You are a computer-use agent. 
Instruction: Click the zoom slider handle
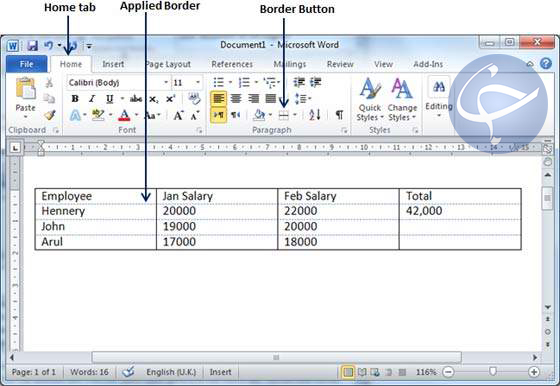(493, 371)
